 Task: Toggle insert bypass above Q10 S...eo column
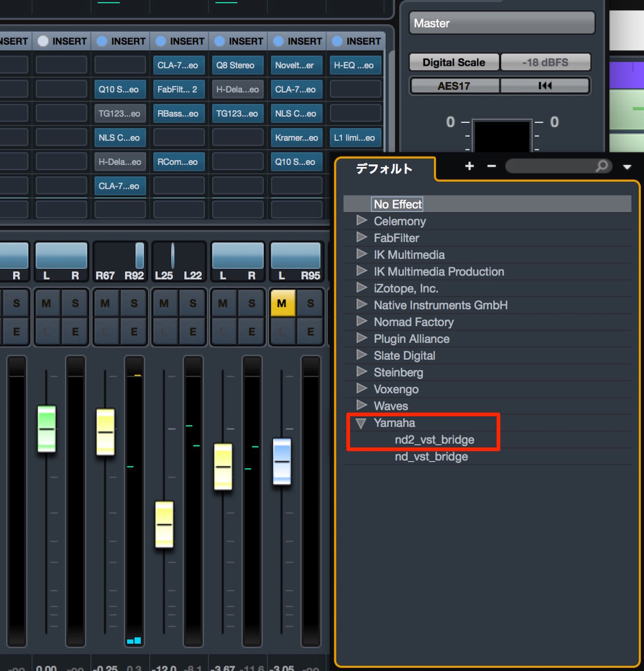tap(102, 41)
